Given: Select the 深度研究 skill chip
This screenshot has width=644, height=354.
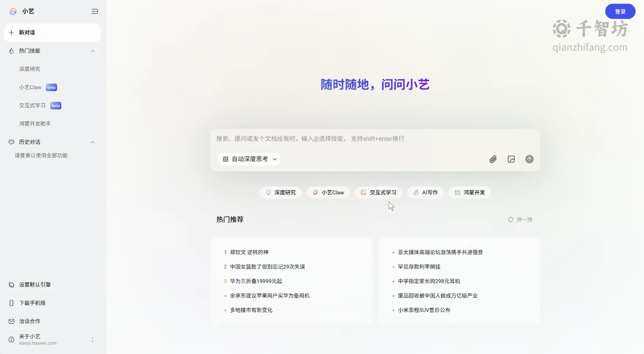Looking at the screenshot, I should tap(281, 193).
